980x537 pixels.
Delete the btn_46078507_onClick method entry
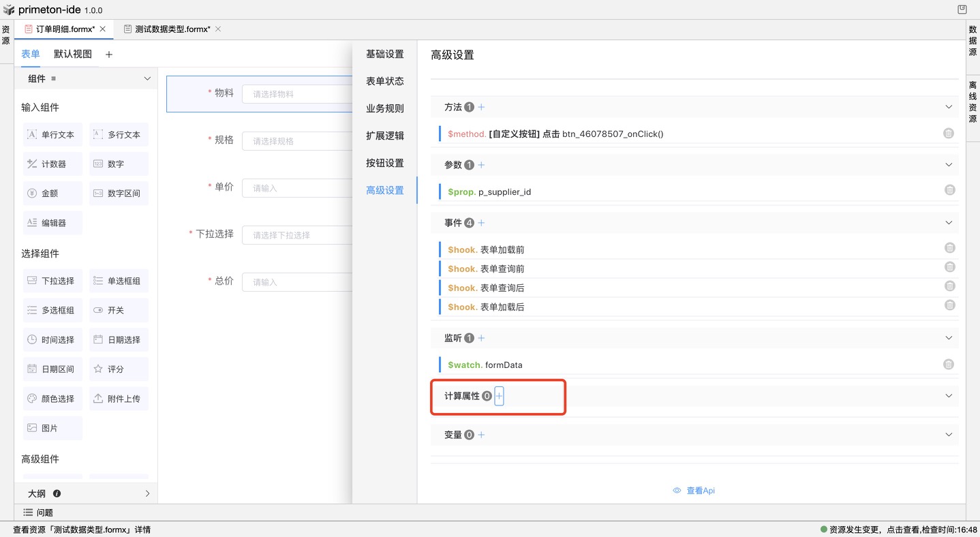(948, 134)
